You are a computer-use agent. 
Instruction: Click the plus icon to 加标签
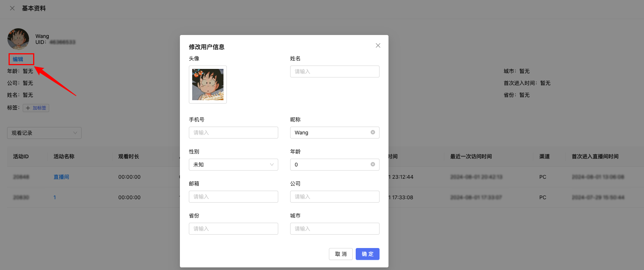pyautogui.click(x=28, y=108)
